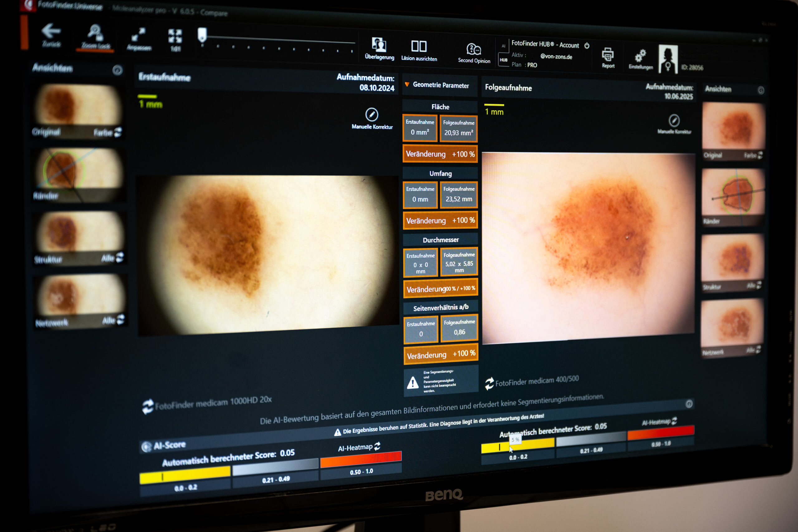Toggle the left AI-Heatmap switch

pos(377,447)
